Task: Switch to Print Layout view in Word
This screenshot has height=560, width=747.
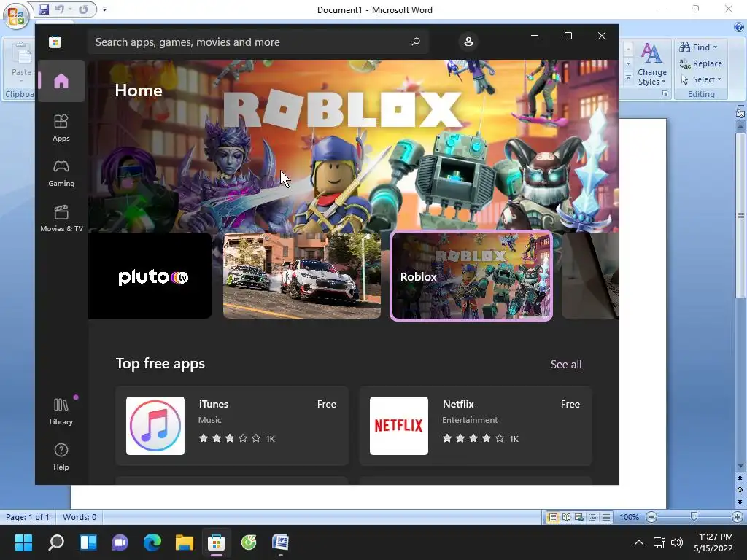Action: pos(553,517)
